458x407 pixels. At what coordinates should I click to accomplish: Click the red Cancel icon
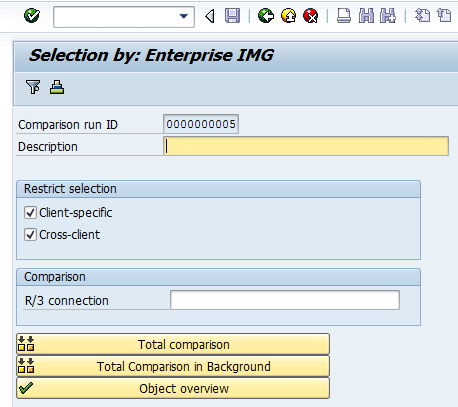311,16
